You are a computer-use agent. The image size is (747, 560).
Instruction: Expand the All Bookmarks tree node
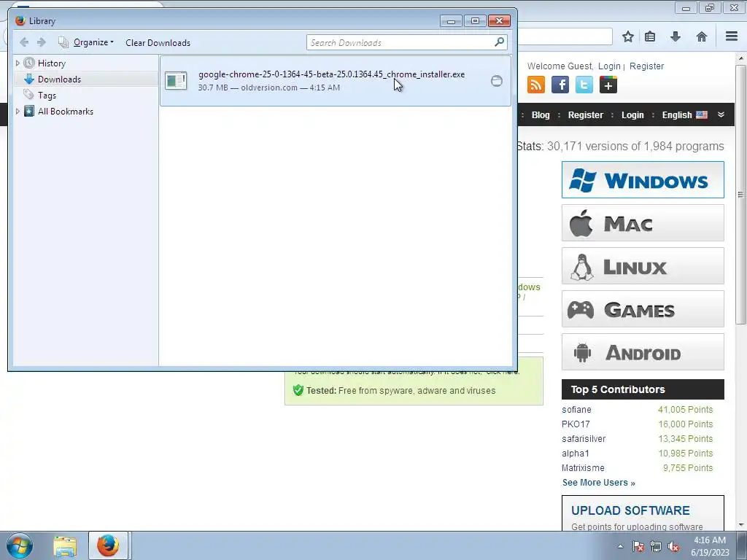point(18,111)
